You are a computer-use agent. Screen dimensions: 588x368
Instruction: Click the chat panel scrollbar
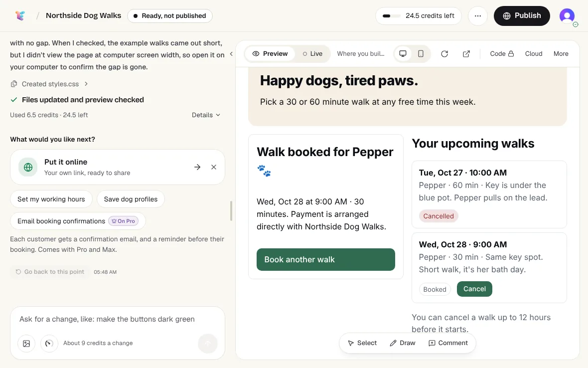(x=231, y=211)
